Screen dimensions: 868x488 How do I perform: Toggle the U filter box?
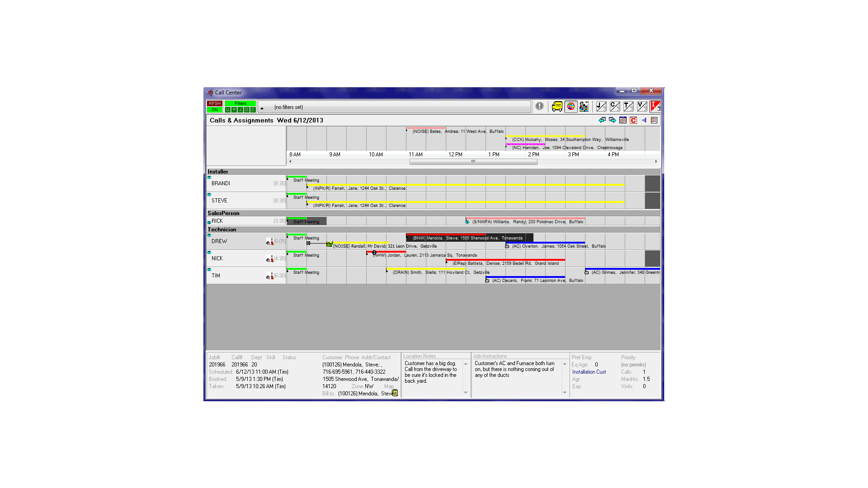tap(227, 110)
